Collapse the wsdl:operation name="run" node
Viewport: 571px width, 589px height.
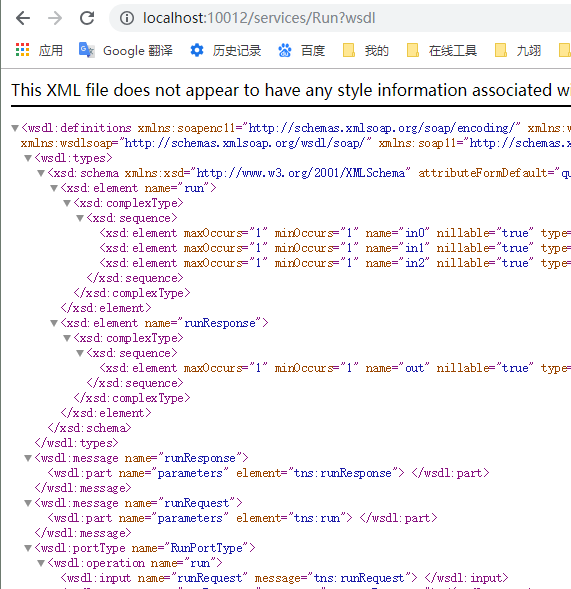click(x=41, y=563)
